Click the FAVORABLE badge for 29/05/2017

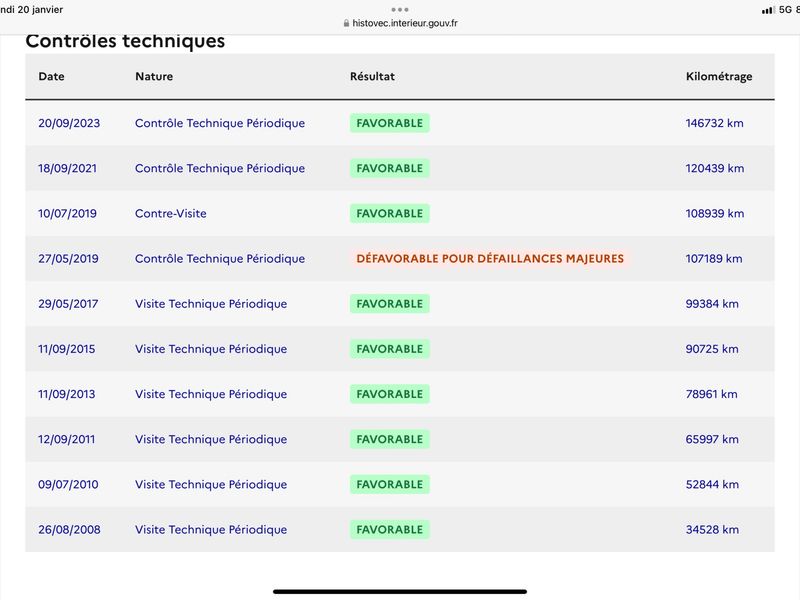[x=390, y=304]
